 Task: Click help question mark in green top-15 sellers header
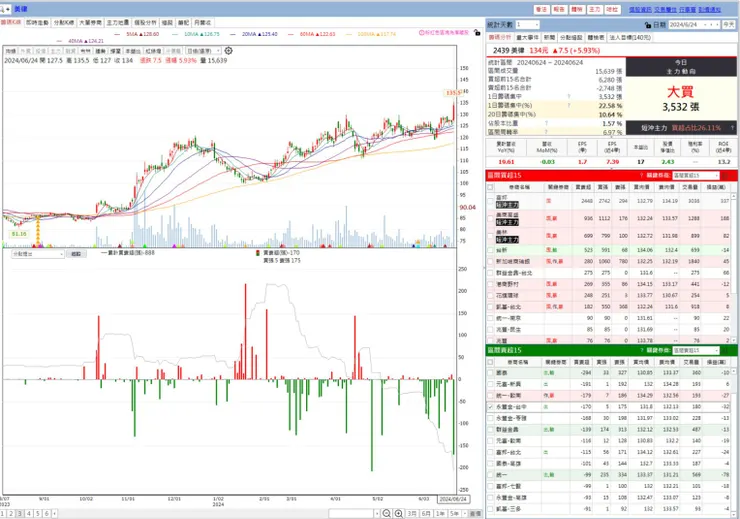point(641,350)
